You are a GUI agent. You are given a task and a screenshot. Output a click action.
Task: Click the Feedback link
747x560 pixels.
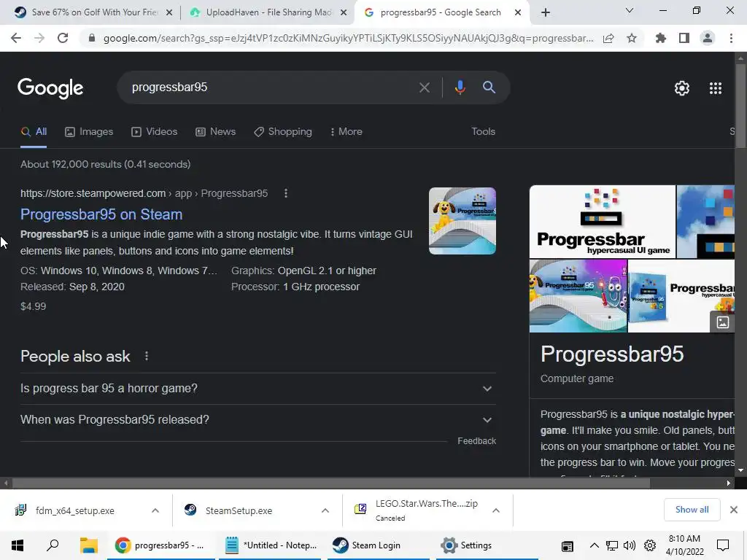tap(476, 441)
